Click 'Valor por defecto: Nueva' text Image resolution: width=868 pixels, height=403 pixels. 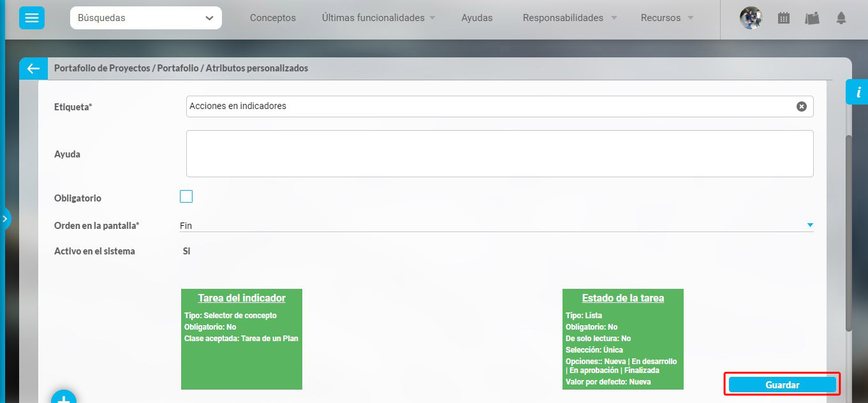click(x=608, y=382)
